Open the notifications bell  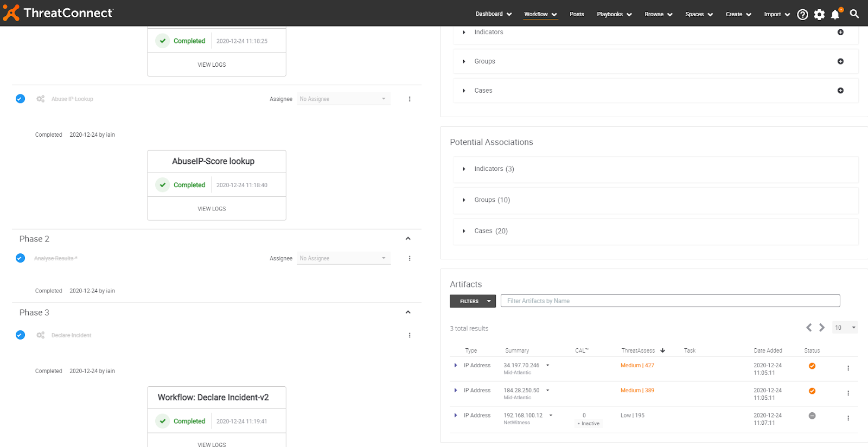click(x=835, y=15)
